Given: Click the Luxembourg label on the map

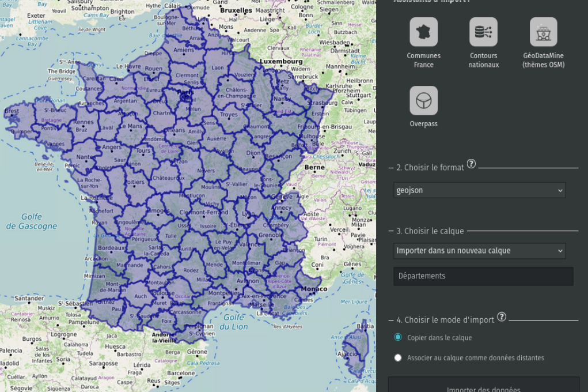Looking at the screenshot, I should [x=280, y=61].
